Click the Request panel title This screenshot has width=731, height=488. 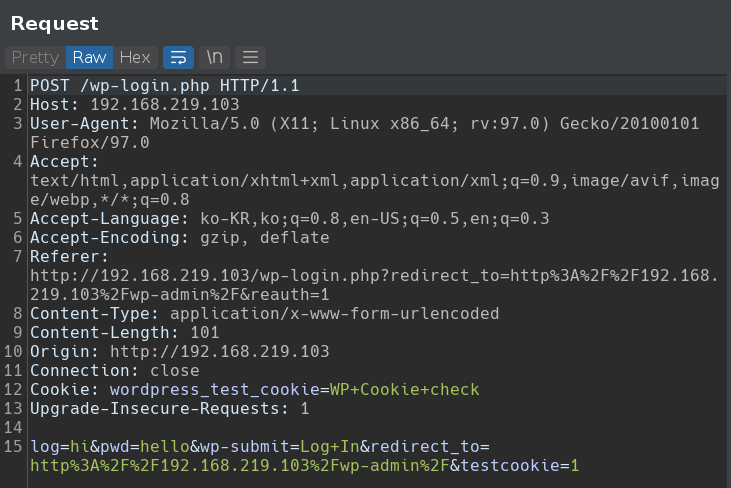pos(55,23)
